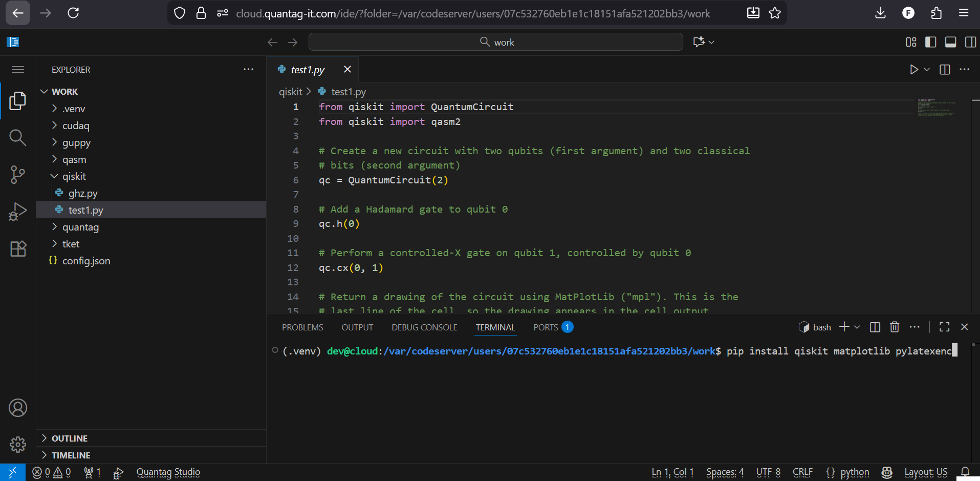Click the Run Python File play button
Viewport: 980px width, 481px height.
913,70
